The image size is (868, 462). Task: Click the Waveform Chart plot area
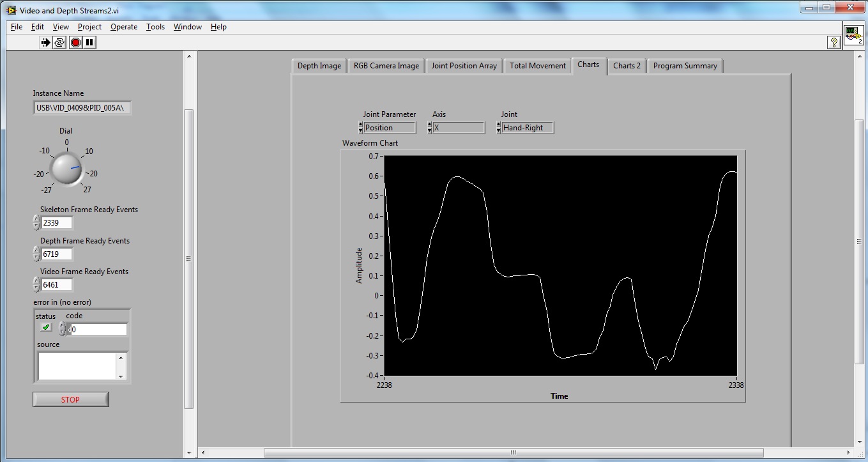(x=561, y=265)
